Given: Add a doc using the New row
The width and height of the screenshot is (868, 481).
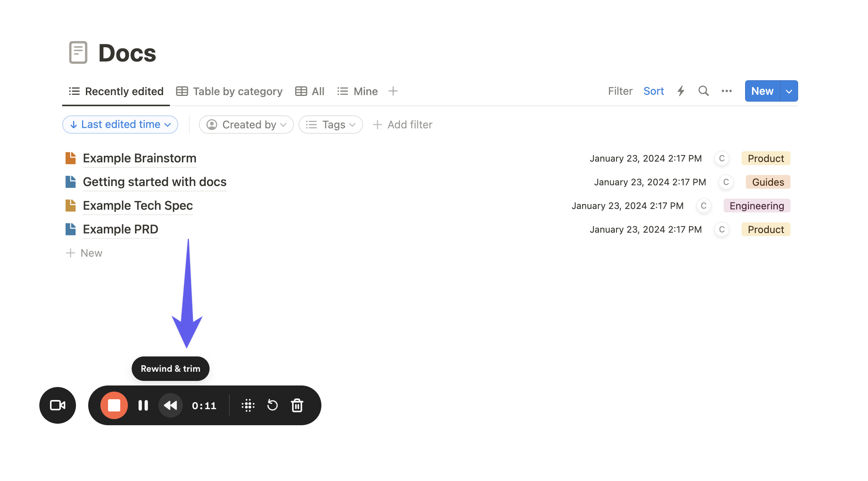Looking at the screenshot, I should [x=85, y=253].
